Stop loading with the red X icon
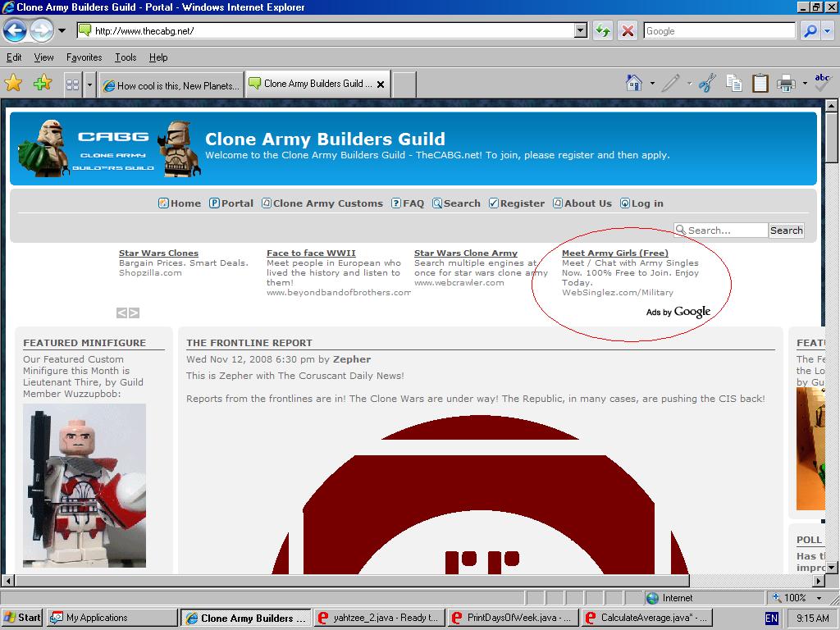This screenshot has width=840, height=630. [628, 30]
